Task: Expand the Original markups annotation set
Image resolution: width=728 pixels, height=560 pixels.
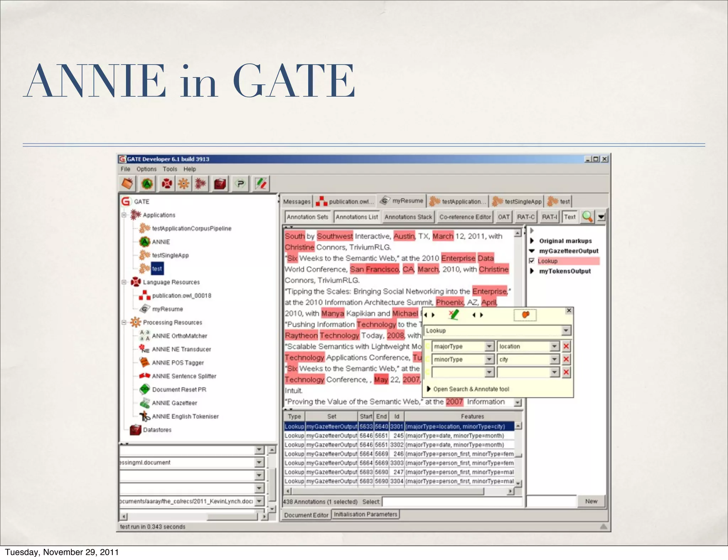Action: (532, 241)
